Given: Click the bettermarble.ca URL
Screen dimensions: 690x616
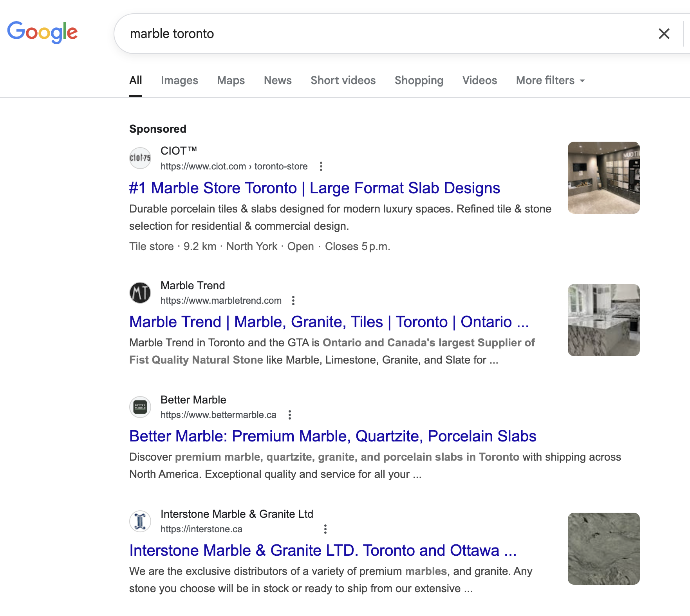Looking at the screenshot, I should pos(219,415).
